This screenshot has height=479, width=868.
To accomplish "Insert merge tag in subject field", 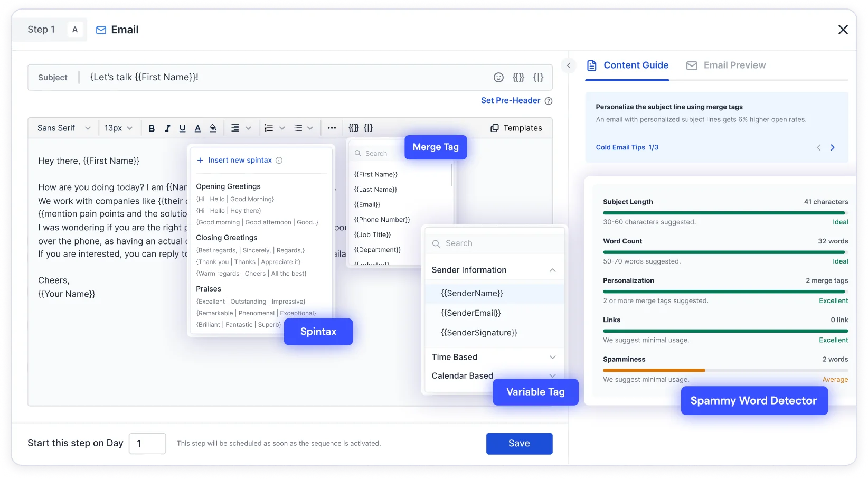I will pyautogui.click(x=518, y=78).
